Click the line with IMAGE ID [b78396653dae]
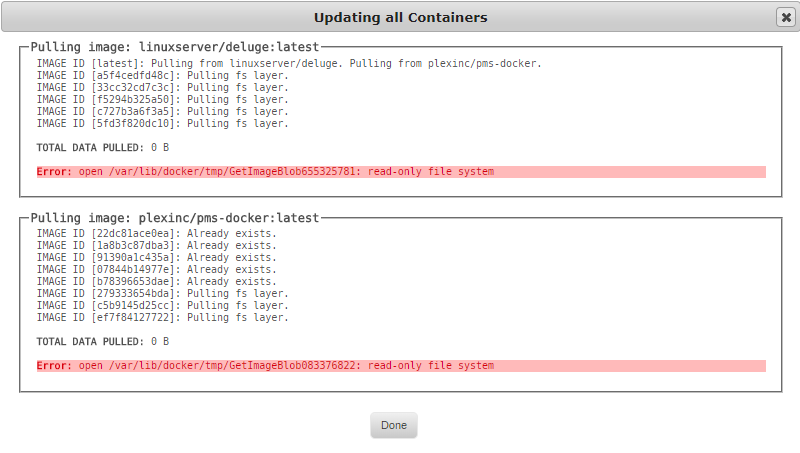The width and height of the screenshot is (800, 453). 156,281
